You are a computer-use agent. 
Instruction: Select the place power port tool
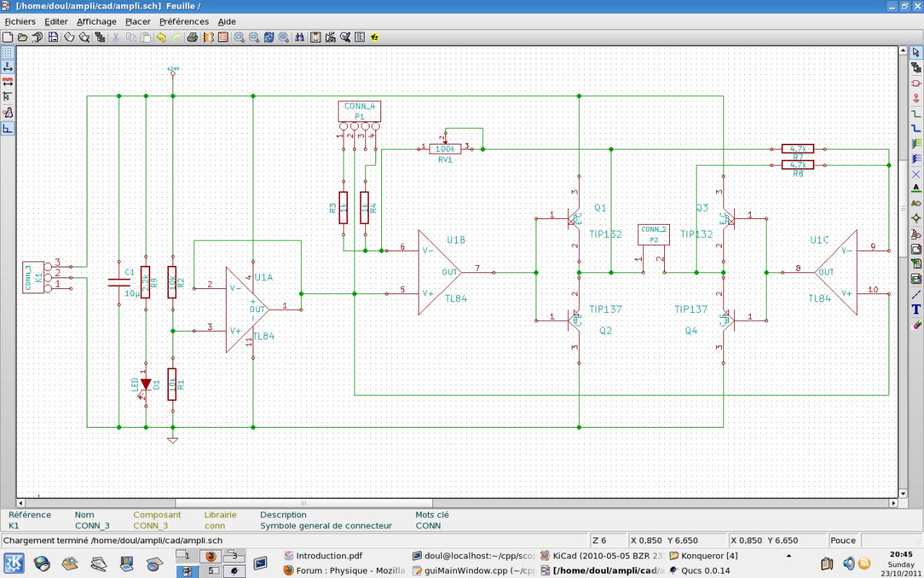click(x=916, y=98)
